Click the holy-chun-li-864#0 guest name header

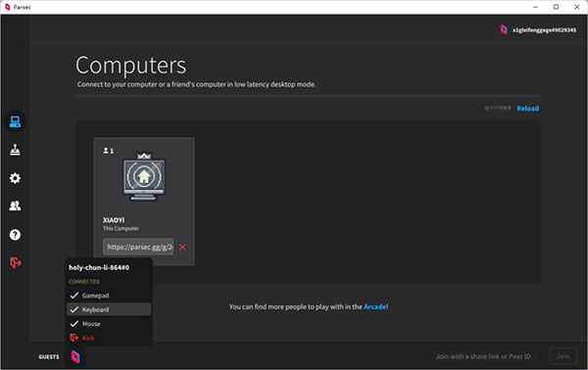pyautogui.click(x=99, y=267)
